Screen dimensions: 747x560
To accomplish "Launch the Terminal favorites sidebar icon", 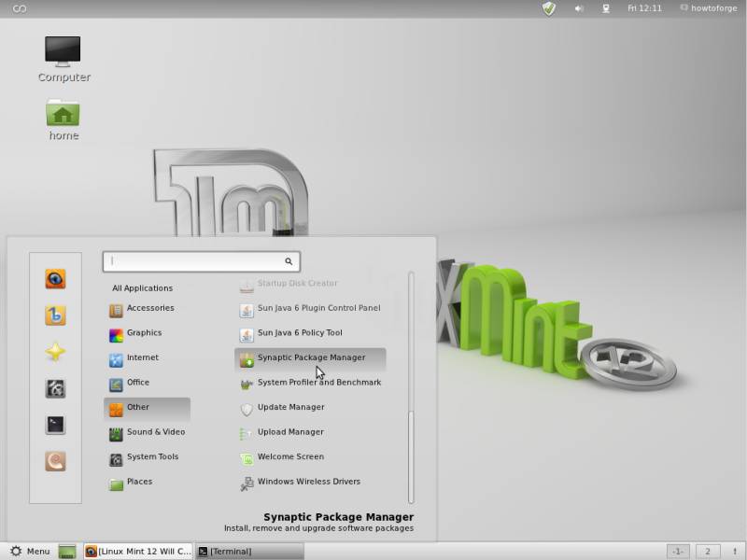I will pos(55,425).
